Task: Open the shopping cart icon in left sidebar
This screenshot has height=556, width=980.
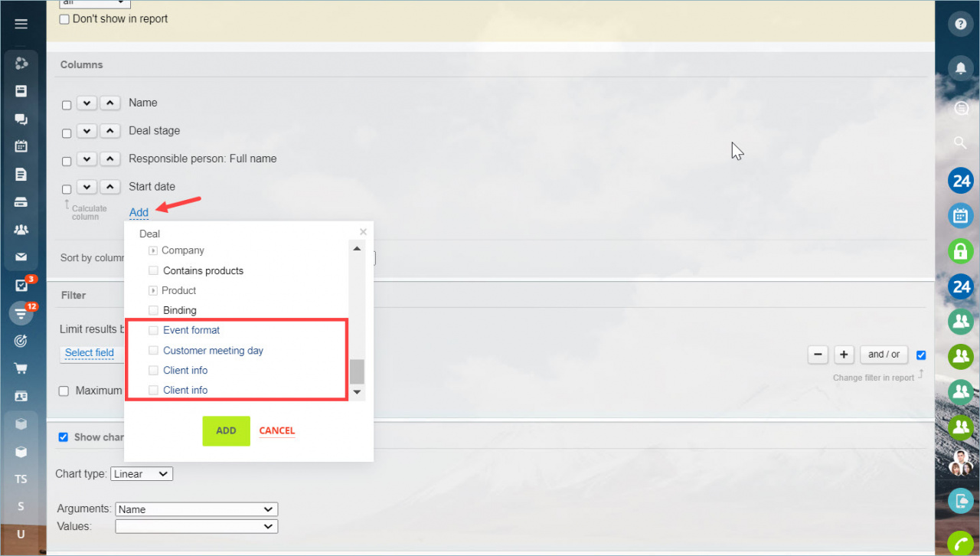Action: (x=21, y=368)
